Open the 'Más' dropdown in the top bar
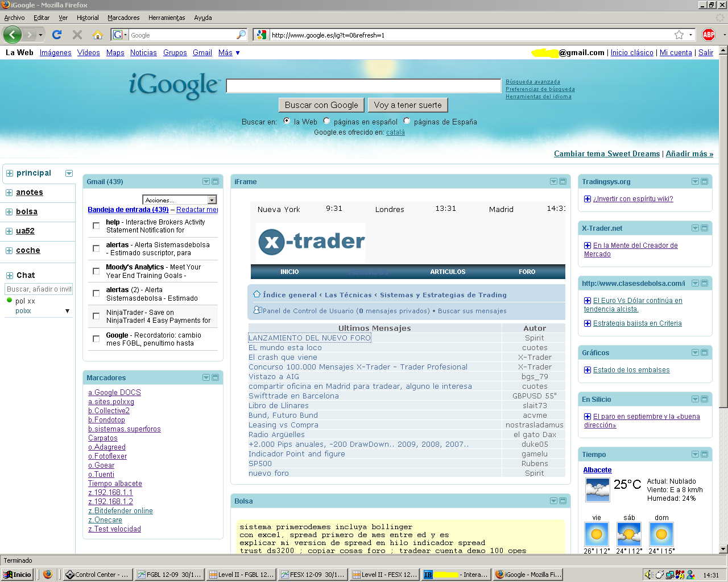The image size is (728, 582). click(x=229, y=52)
